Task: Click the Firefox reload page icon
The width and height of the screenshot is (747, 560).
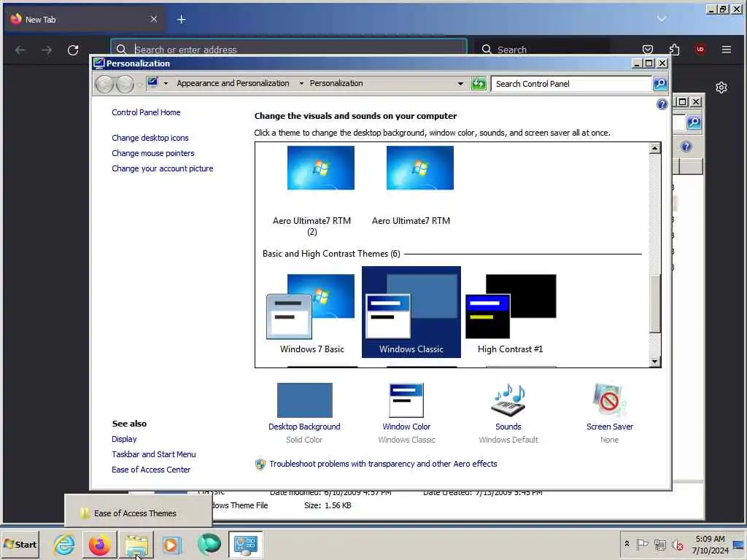Action: point(73,50)
